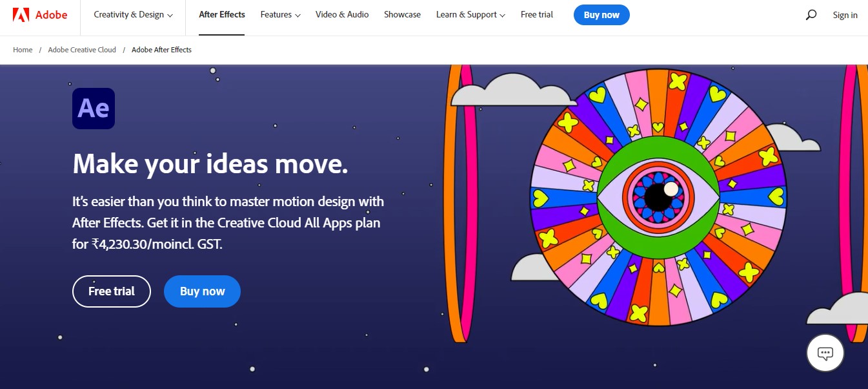The width and height of the screenshot is (868, 389).
Task: Open the Free trial navigation link
Action: tap(536, 14)
